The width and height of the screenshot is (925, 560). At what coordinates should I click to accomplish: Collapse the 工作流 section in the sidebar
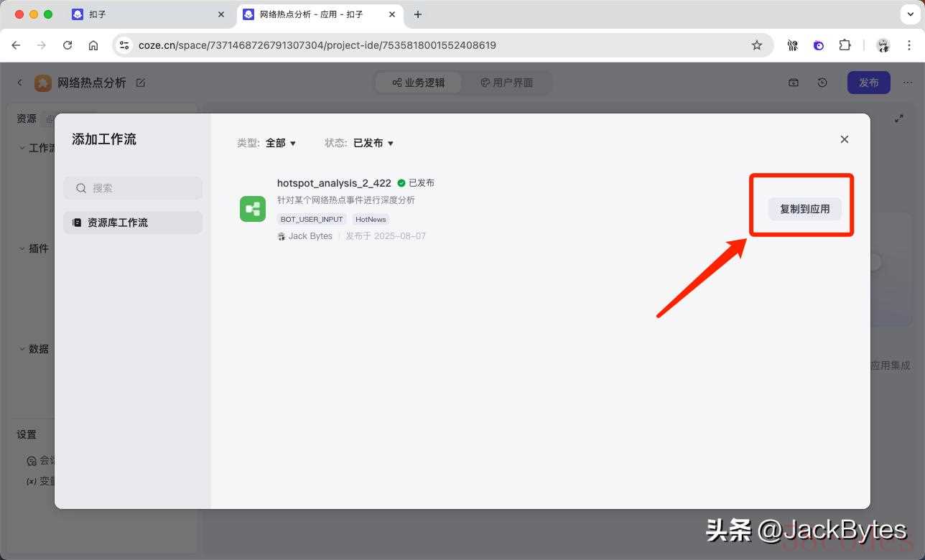pyautogui.click(x=22, y=148)
